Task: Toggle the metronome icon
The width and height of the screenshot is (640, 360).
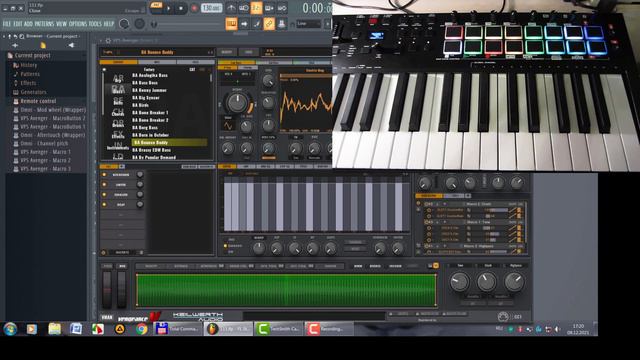Action: (x=231, y=8)
